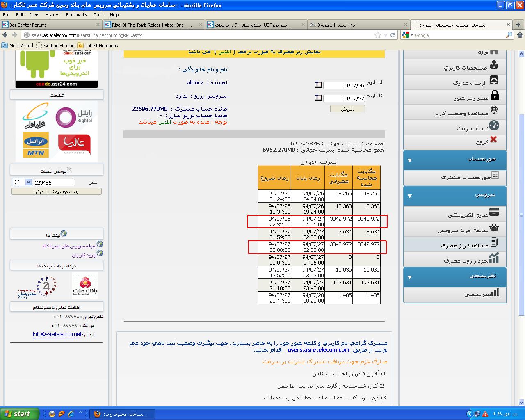Image resolution: width=525 pixels, height=420 pixels.
Task: Open the area code 21 dropdown
Action: coord(23,182)
